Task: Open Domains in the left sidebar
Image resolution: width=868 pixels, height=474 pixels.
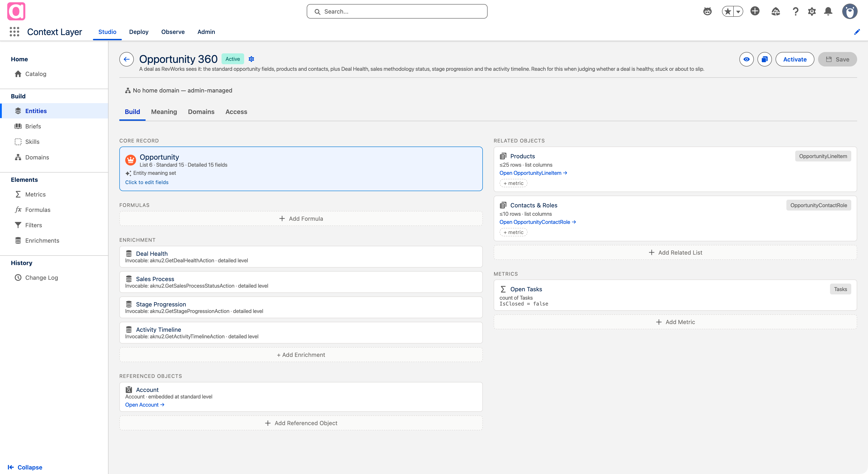Action: click(54, 157)
